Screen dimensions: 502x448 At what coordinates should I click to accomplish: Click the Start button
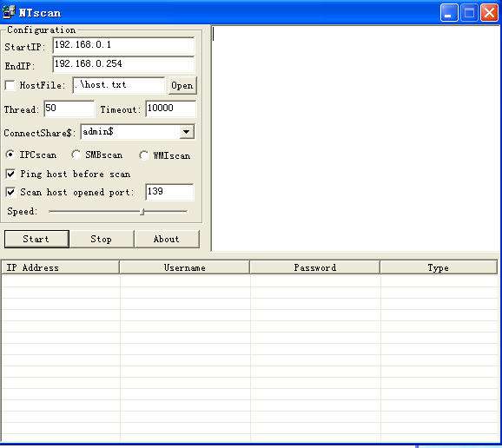[36, 239]
